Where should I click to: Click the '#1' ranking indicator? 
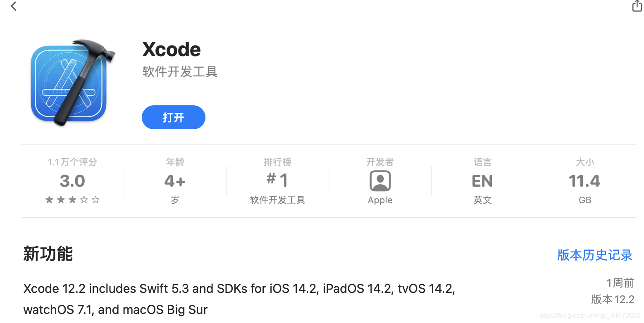tap(277, 180)
